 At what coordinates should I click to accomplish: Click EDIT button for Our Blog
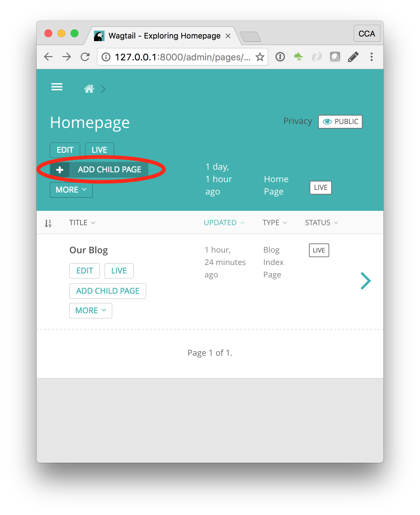[85, 271]
